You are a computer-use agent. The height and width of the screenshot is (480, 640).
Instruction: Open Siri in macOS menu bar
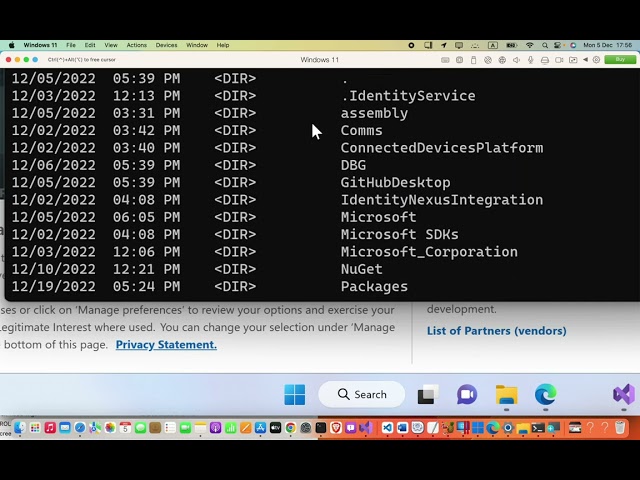pos(573,45)
